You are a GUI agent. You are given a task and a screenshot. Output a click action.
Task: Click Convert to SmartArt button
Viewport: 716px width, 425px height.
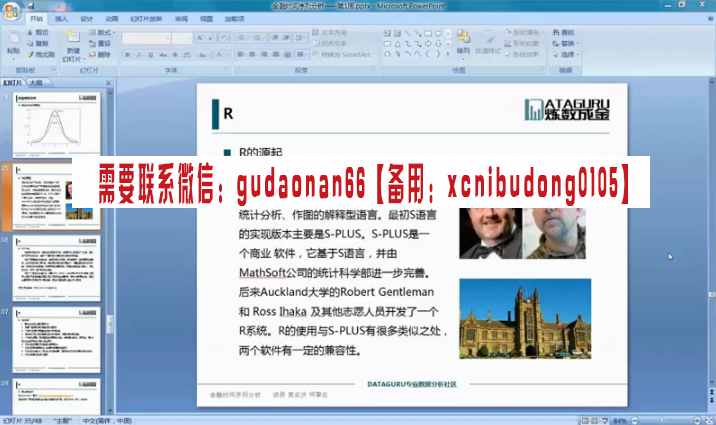[342, 54]
